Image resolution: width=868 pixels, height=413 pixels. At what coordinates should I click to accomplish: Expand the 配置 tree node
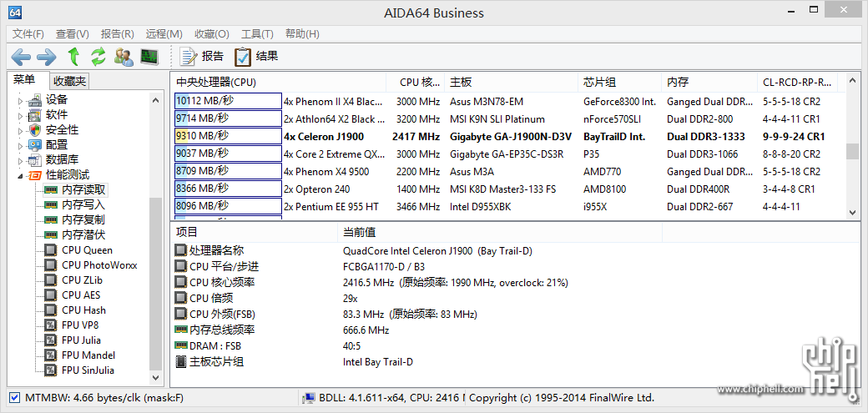tap(21, 146)
